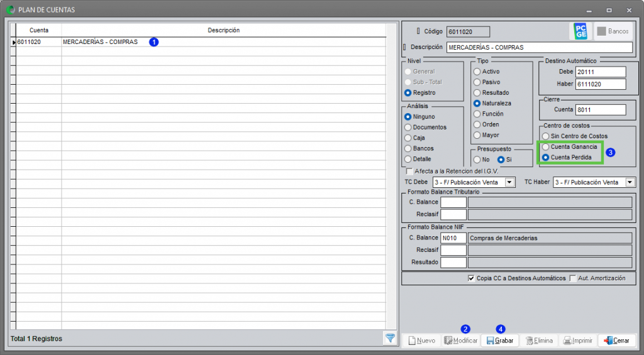The image size is (644, 355).
Task: Click the Elimina button
Action: [x=539, y=341]
